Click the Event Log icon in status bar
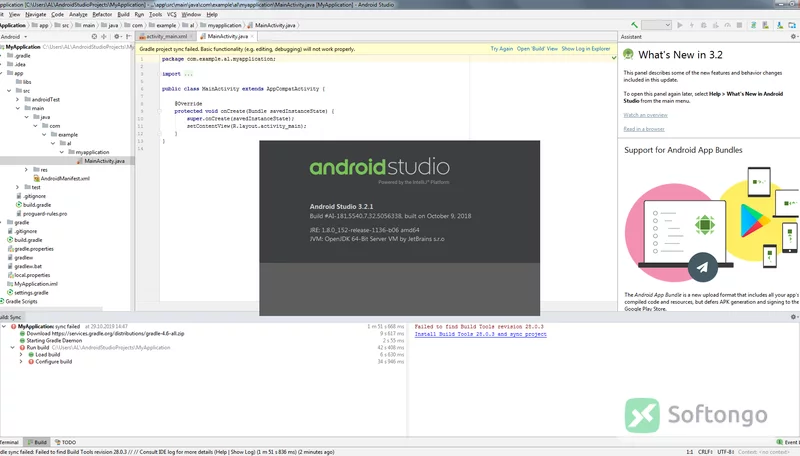 pos(779,442)
